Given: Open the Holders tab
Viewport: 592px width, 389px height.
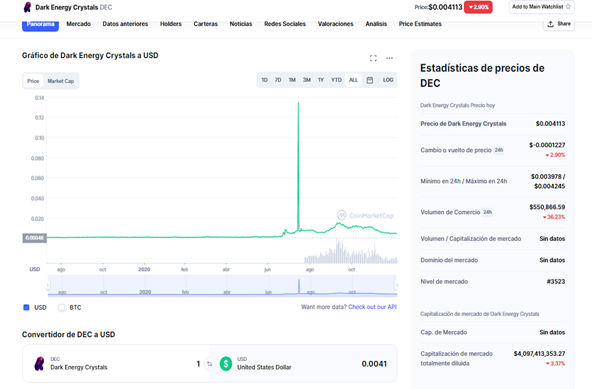Looking at the screenshot, I should [171, 24].
